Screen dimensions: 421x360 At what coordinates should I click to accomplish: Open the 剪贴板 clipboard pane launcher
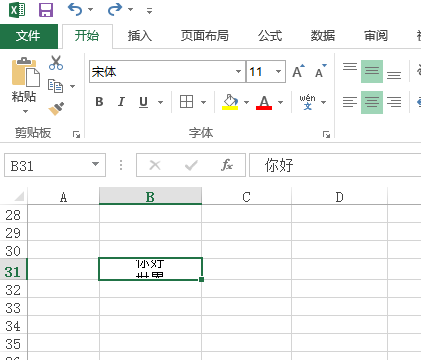point(76,135)
